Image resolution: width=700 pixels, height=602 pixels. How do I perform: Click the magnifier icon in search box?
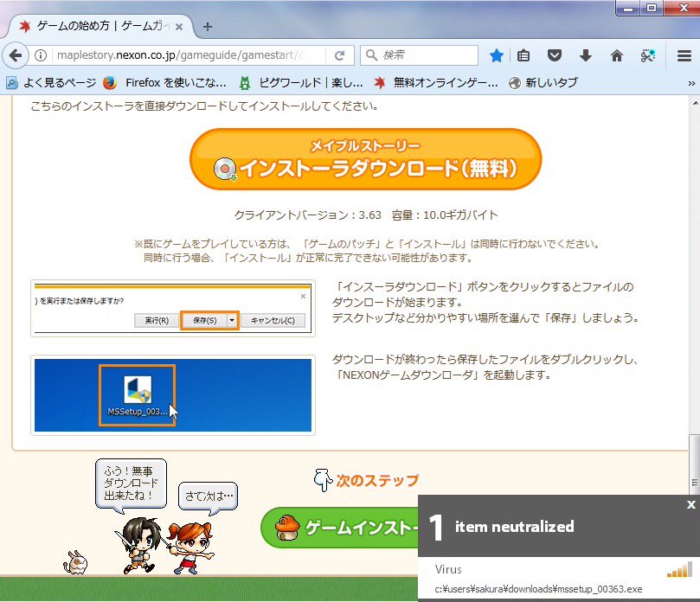tap(371, 55)
